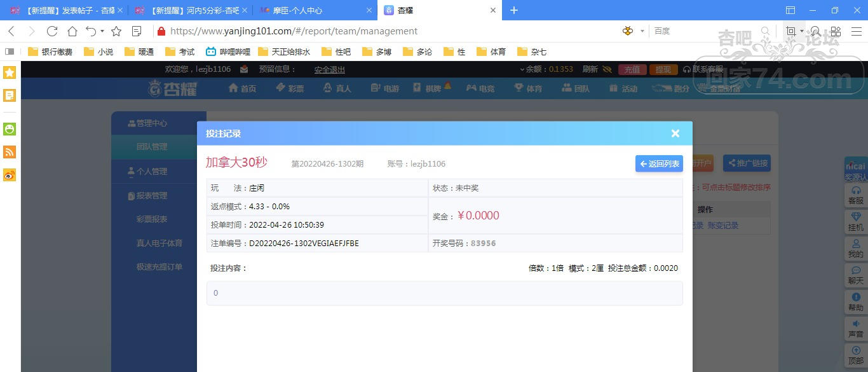
Task: Open the 暖通 bookmark folder
Action: point(139,52)
